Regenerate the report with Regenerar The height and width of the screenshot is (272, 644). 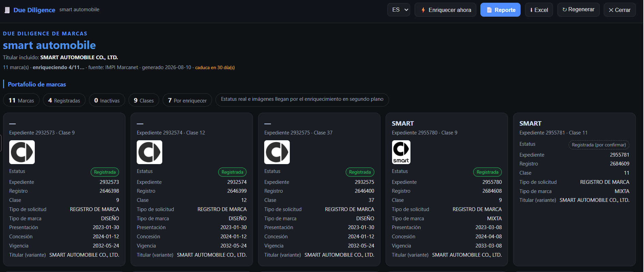579,10
